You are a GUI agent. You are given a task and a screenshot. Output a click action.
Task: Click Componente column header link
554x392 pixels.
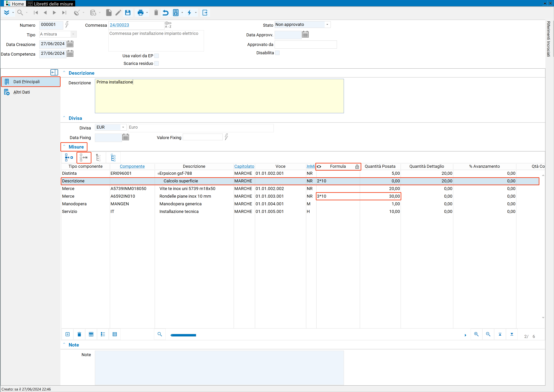[x=132, y=166]
